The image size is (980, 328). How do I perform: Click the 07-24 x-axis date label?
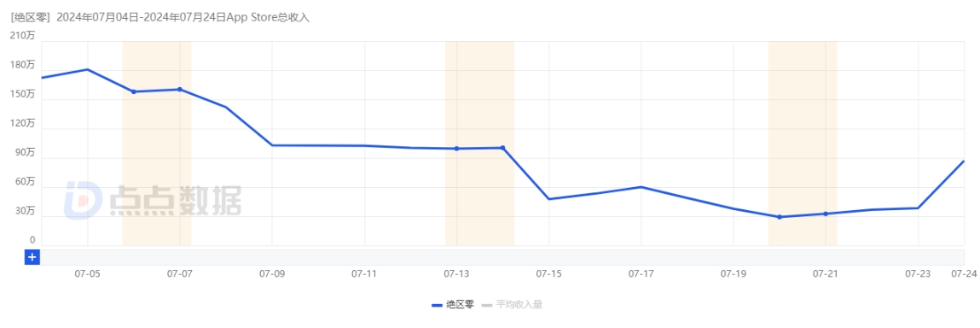click(962, 273)
